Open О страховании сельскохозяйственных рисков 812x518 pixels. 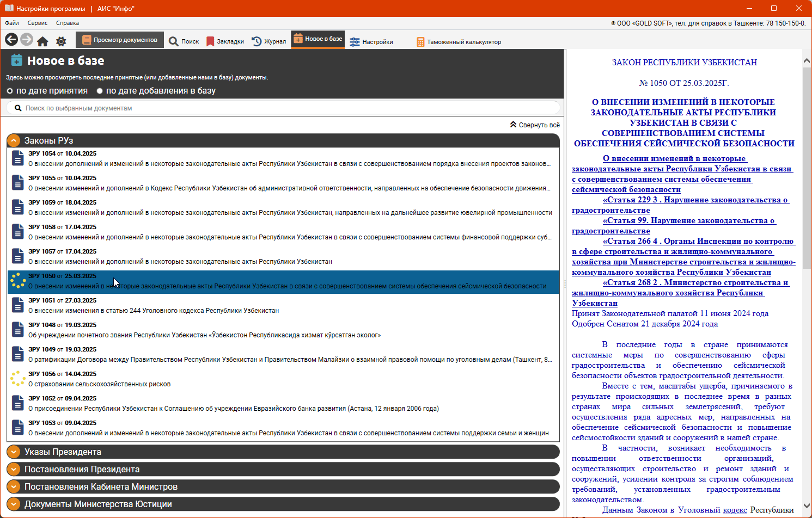pyautogui.click(x=100, y=384)
